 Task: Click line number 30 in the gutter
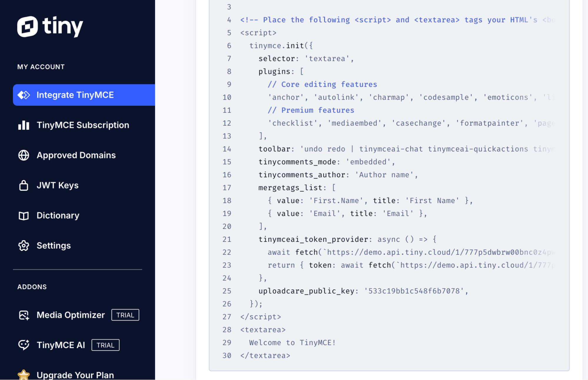[x=227, y=356]
